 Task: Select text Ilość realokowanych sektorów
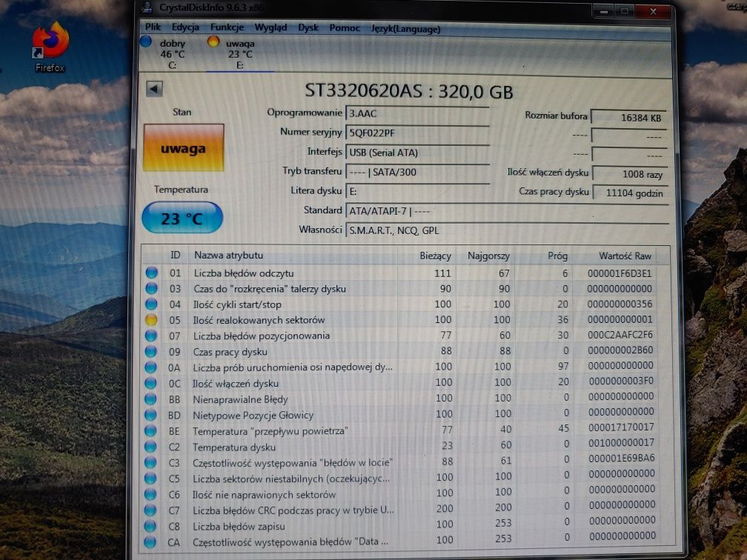(x=259, y=320)
